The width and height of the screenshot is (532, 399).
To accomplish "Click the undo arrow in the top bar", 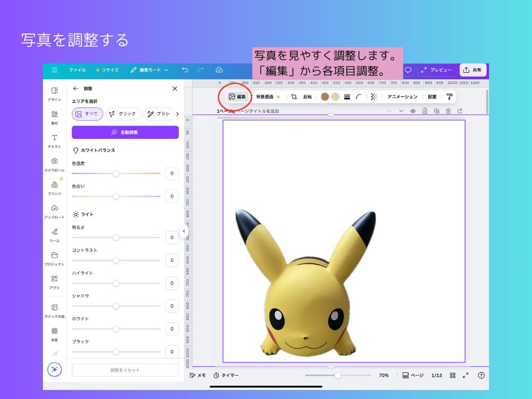I will pos(185,70).
